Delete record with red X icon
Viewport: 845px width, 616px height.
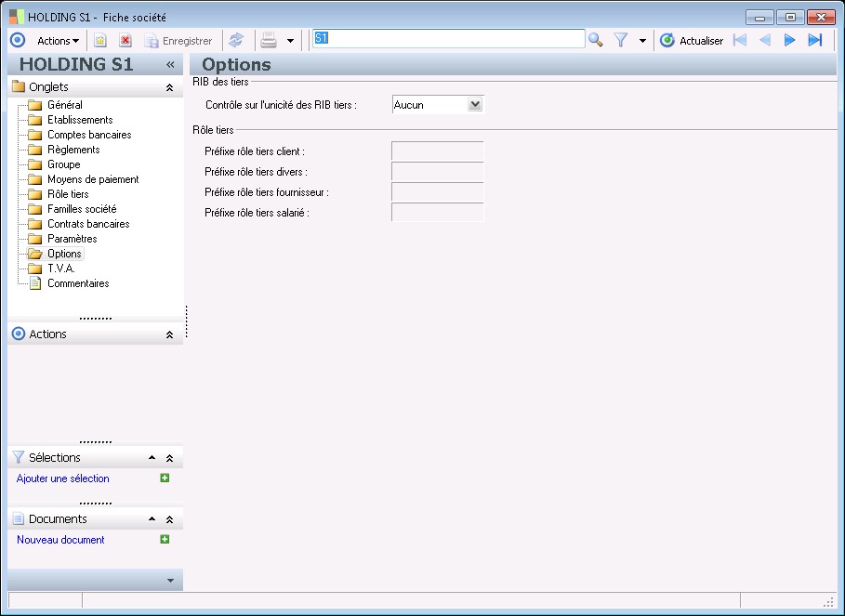point(125,40)
